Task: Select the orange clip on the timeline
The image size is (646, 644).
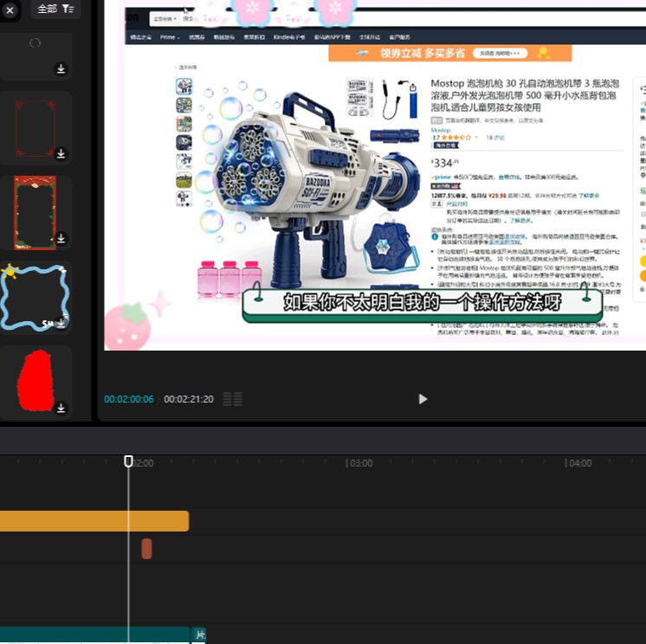Action: click(x=94, y=521)
